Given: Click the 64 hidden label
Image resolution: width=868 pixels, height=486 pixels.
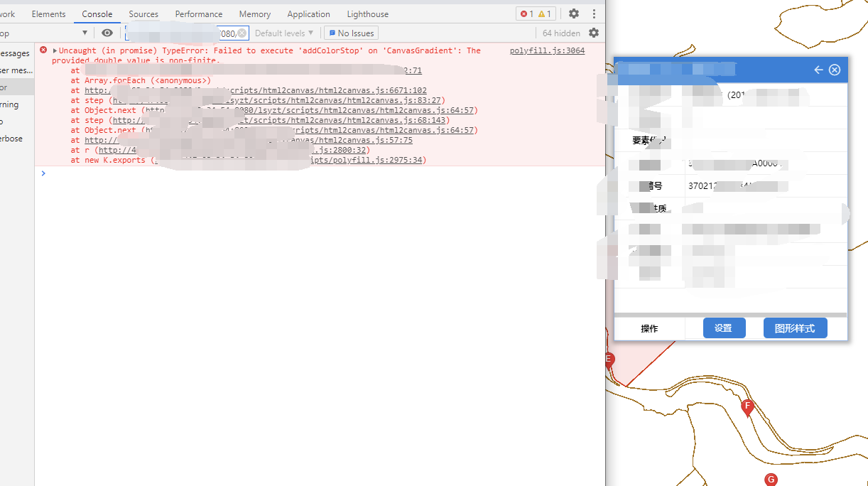Looking at the screenshot, I should point(561,33).
